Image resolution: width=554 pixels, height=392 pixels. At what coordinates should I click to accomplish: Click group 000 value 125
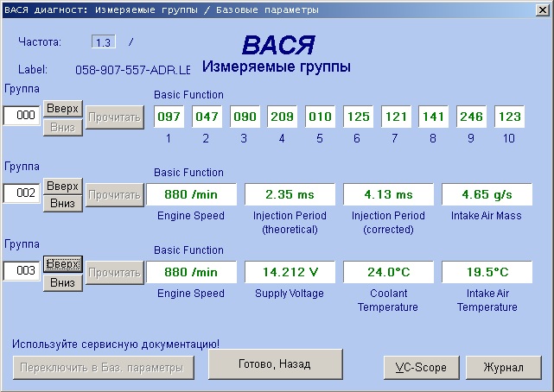pyautogui.click(x=359, y=117)
